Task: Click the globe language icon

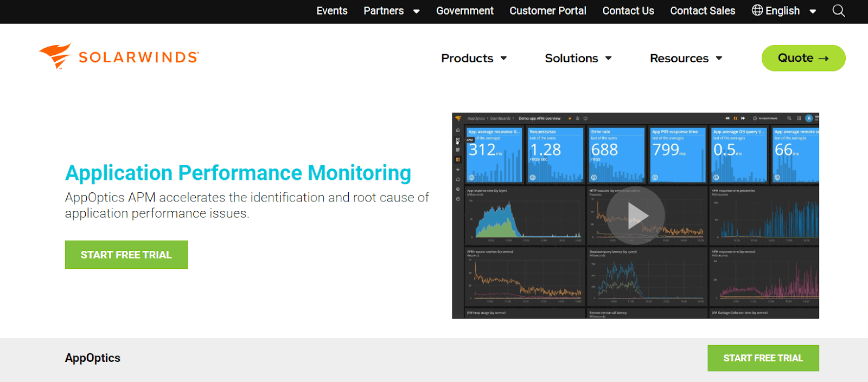Action: click(x=757, y=10)
